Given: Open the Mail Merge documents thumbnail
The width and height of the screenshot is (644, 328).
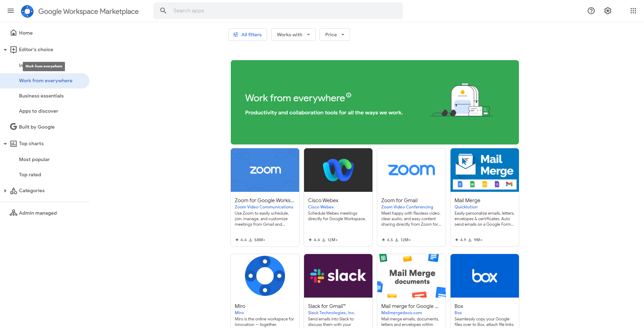Looking at the screenshot, I should pyautogui.click(x=411, y=276).
